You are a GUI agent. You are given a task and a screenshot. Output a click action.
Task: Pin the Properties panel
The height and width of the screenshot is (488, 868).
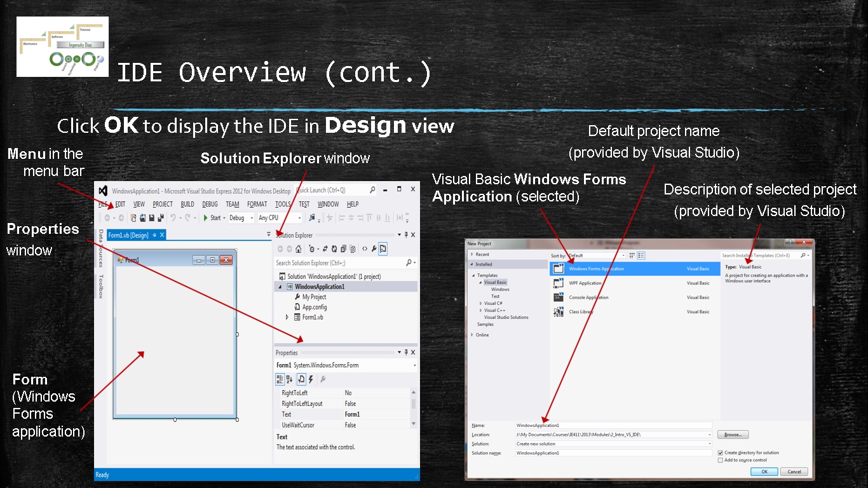click(406, 353)
